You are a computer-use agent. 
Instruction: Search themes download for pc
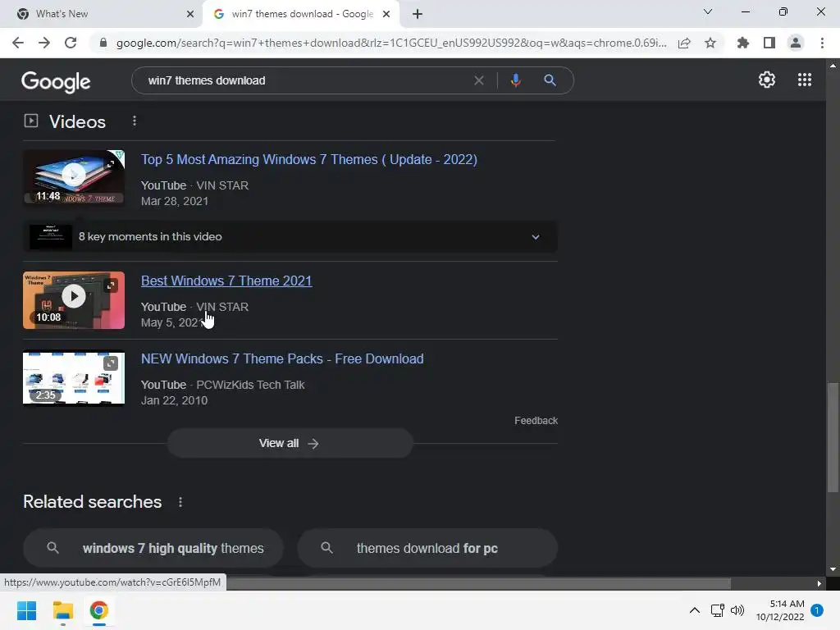pos(427,548)
